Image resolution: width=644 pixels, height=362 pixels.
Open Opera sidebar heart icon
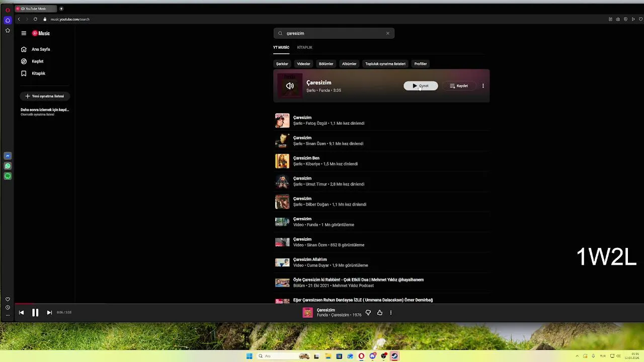point(8,299)
